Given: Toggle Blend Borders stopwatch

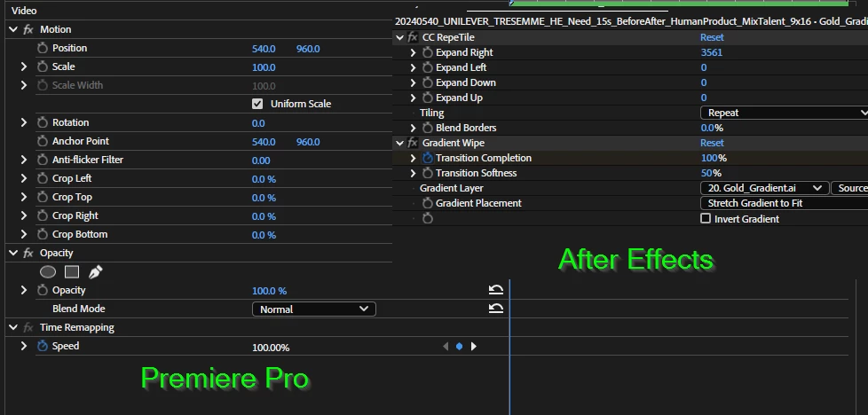Looking at the screenshot, I should 428,128.
